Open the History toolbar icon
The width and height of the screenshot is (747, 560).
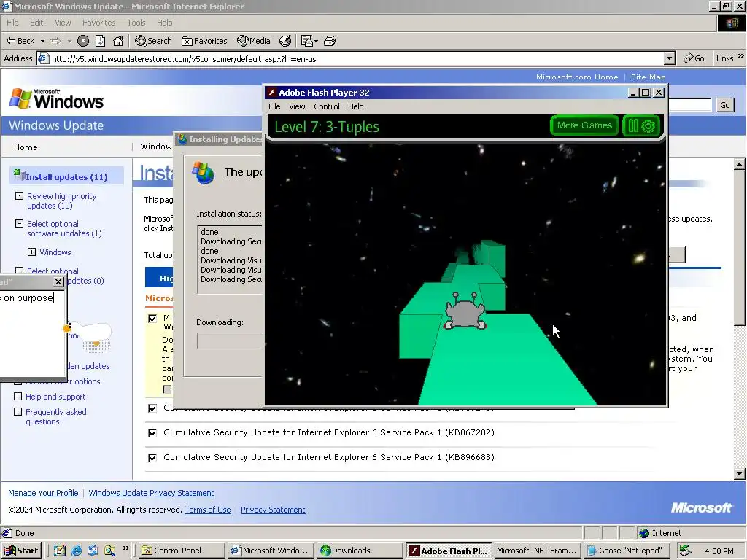click(285, 41)
